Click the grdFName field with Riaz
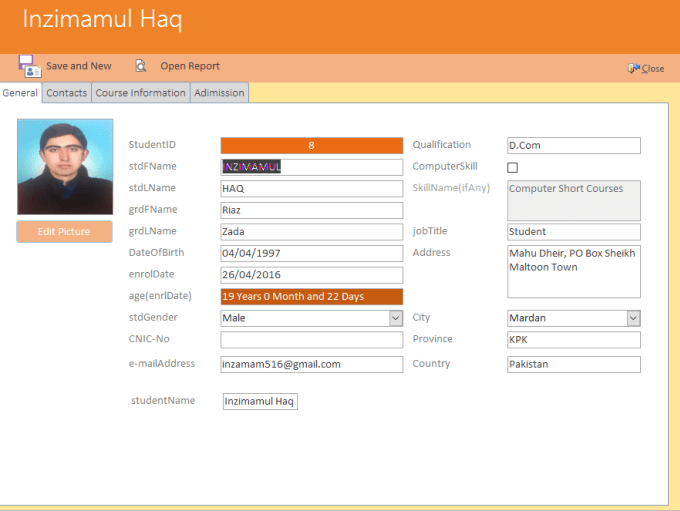This screenshot has height=511, width=680. tap(311, 210)
